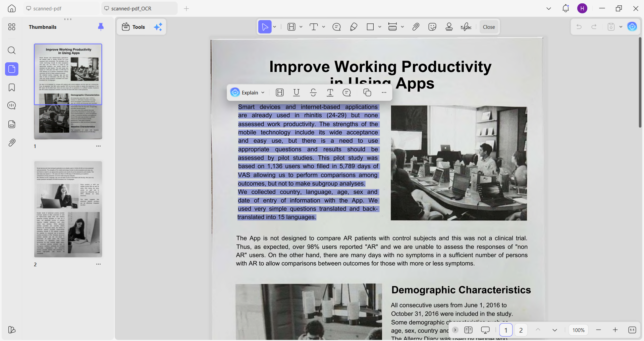644x341 pixels.
Task: Highlight the selected text from popup
Action: click(x=280, y=92)
